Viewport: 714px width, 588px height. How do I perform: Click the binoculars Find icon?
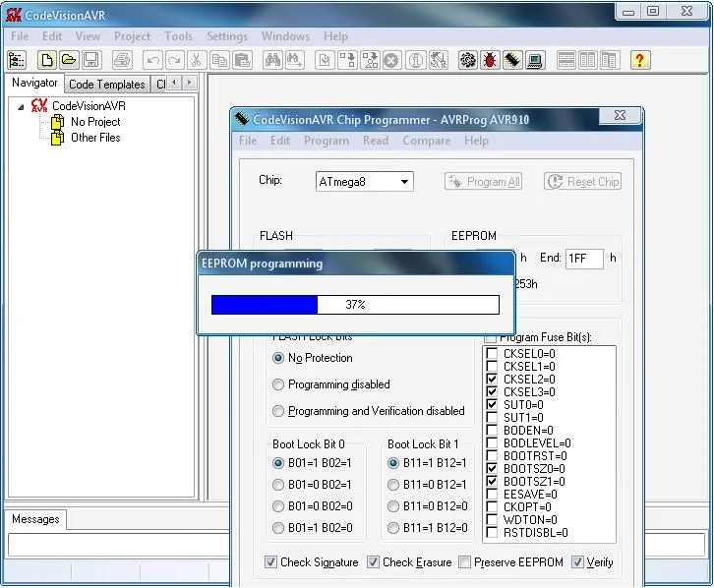coord(271,60)
